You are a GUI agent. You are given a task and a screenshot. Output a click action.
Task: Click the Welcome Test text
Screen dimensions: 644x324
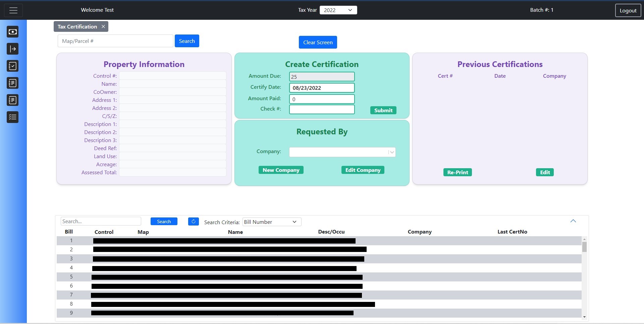coord(97,10)
